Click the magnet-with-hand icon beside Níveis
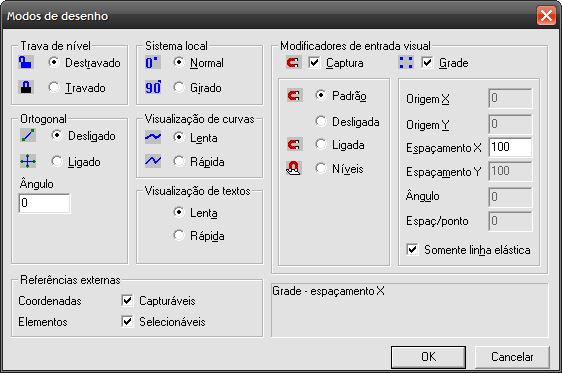This screenshot has height=373, width=562. [x=294, y=168]
